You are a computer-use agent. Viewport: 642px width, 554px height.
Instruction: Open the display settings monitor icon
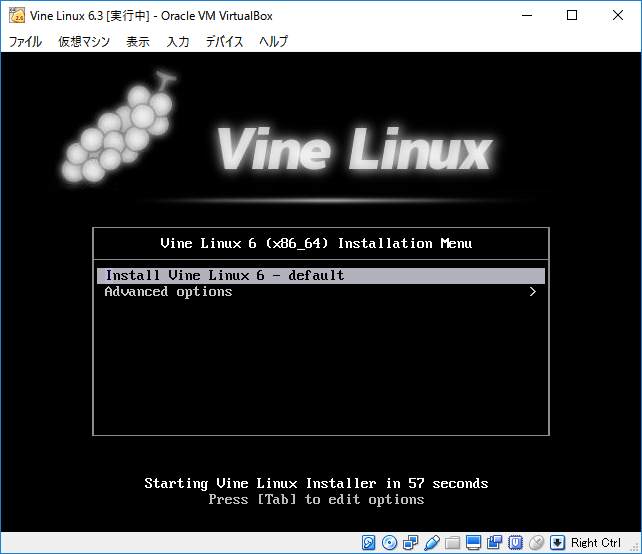coord(473,543)
